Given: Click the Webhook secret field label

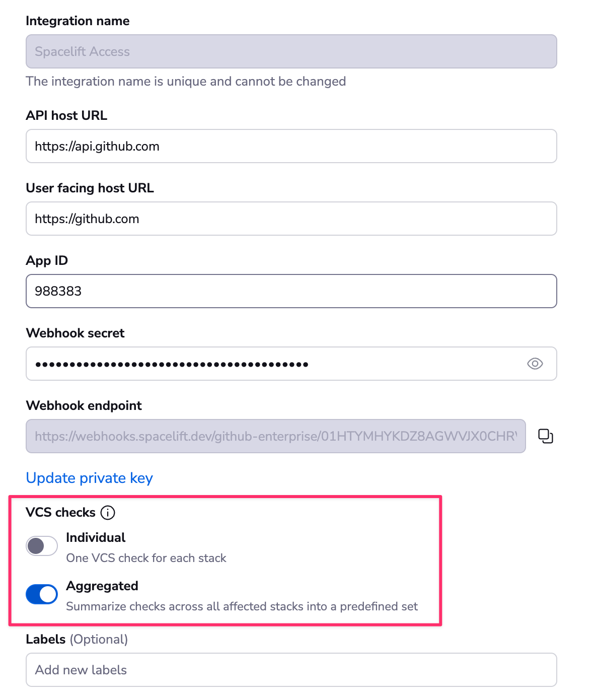Looking at the screenshot, I should 75,333.
